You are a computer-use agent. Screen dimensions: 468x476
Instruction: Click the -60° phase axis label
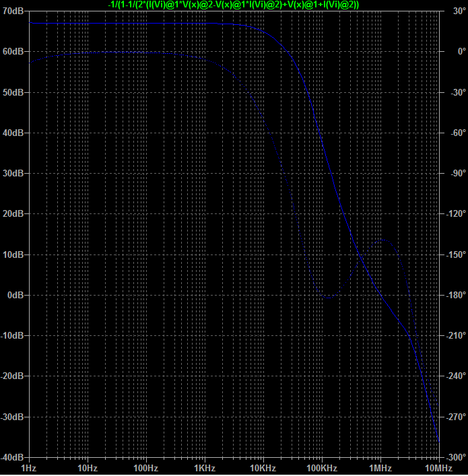(459, 133)
